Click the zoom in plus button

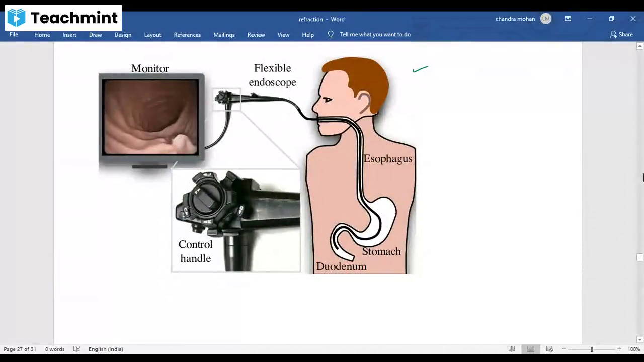(x=619, y=349)
